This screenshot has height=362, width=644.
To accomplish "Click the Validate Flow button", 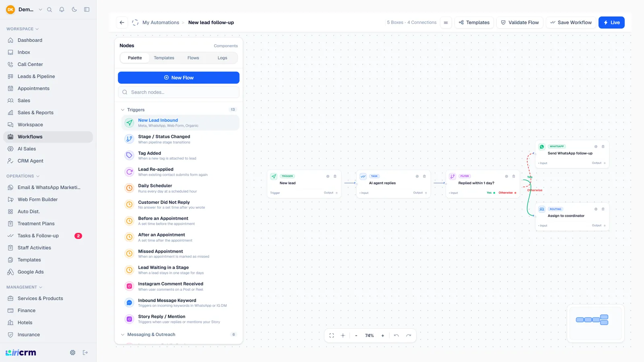I will 520,23.
